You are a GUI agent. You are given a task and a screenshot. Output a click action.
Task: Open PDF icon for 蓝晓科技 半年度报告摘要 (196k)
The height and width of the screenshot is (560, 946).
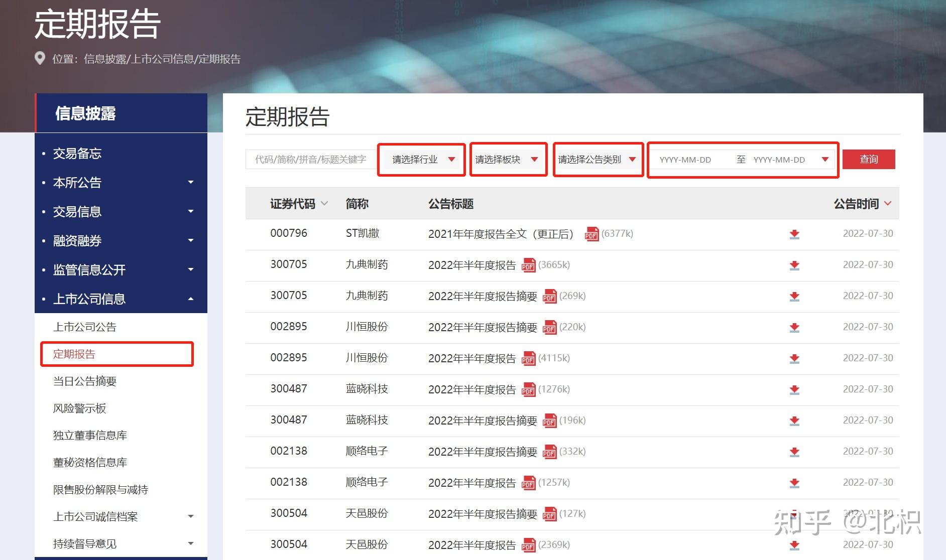point(549,421)
